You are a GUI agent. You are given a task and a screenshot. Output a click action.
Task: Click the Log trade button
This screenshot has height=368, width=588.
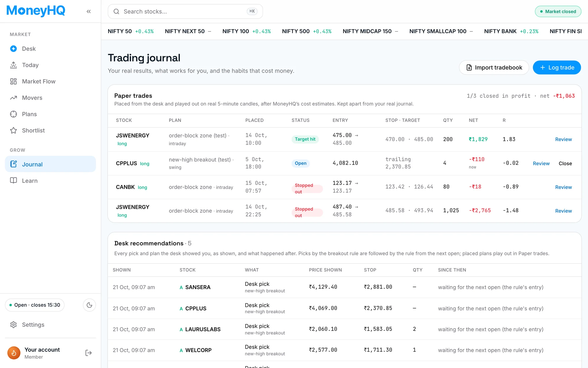tap(557, 67)
